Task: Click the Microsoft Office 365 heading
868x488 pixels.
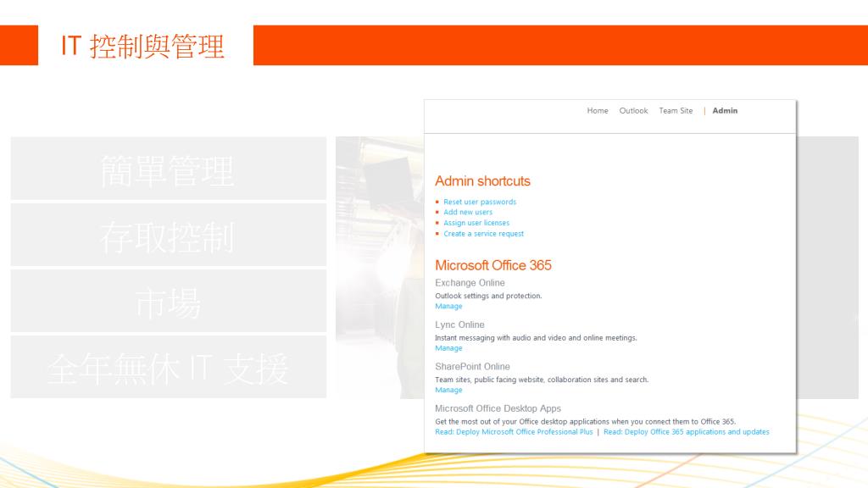Action: point(492,265)
